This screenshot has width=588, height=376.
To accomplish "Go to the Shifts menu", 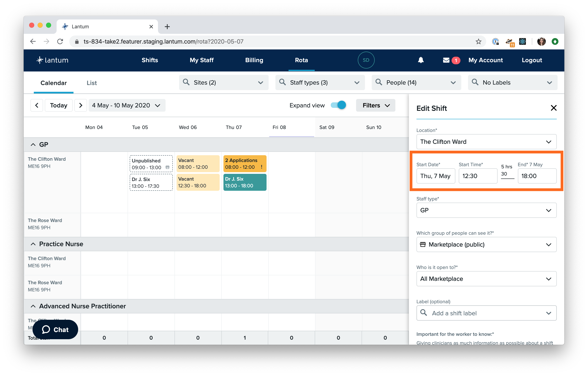I will pyautogui.click(x=150, y=60).
